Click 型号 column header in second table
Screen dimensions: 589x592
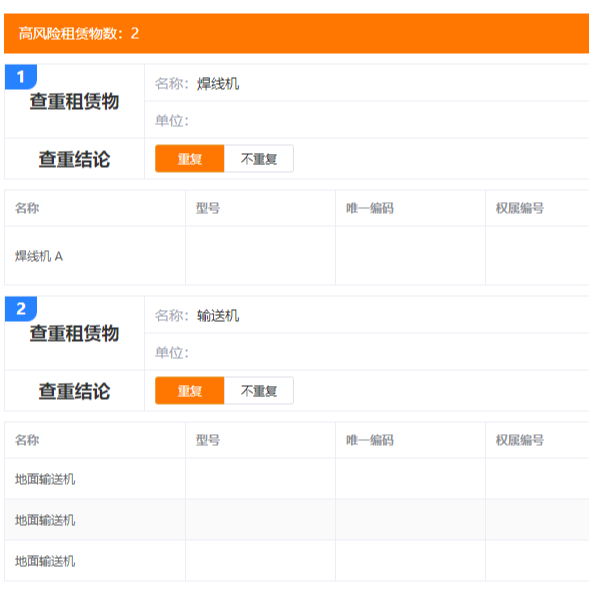(x=208, y=440)
